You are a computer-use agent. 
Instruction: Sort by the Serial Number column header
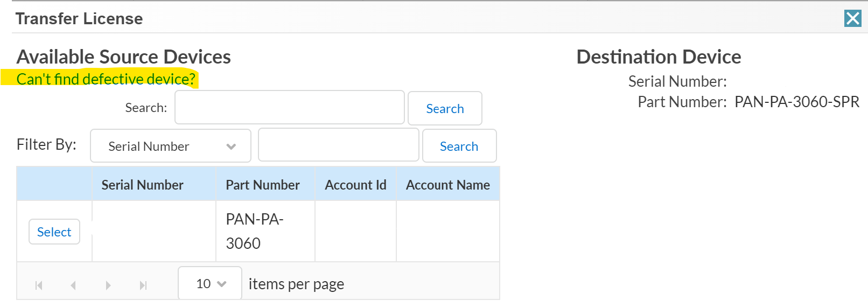(143, 185)
